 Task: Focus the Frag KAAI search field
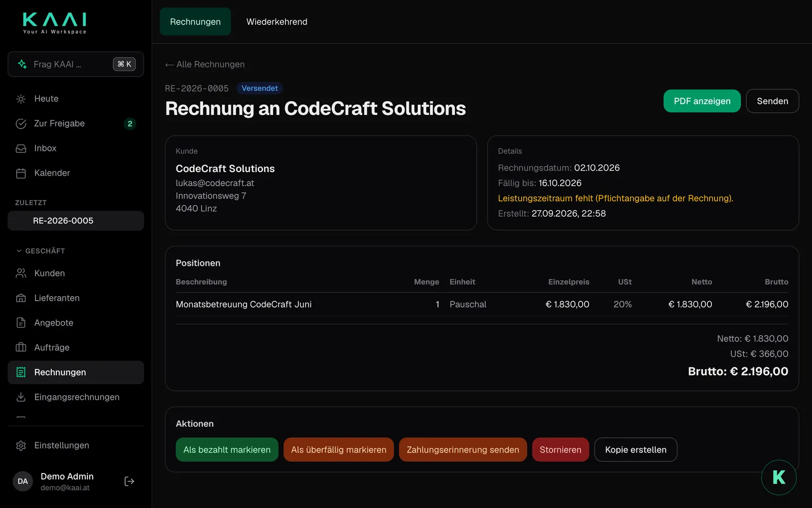pyautogui.click(x=76, y=64)
